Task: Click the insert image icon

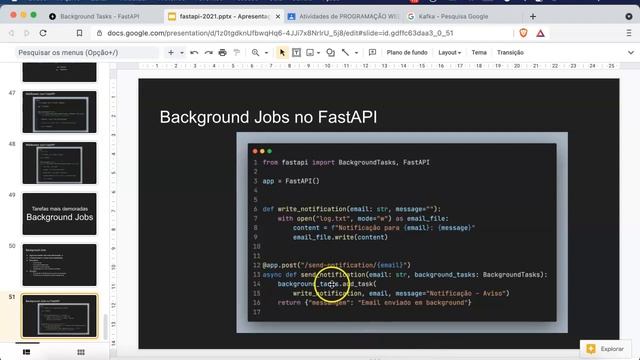Action: click(310, 53)
